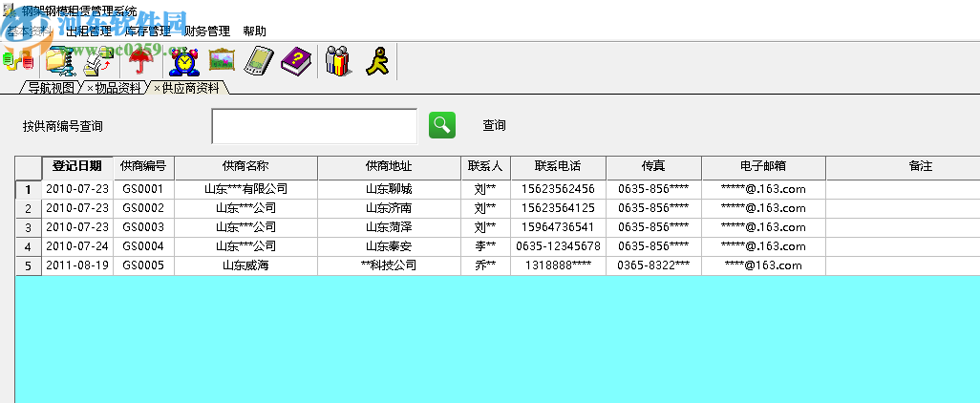Click the 电子邮箱 column header
Viewport: 980px width, 403px height.
(764, 166)
